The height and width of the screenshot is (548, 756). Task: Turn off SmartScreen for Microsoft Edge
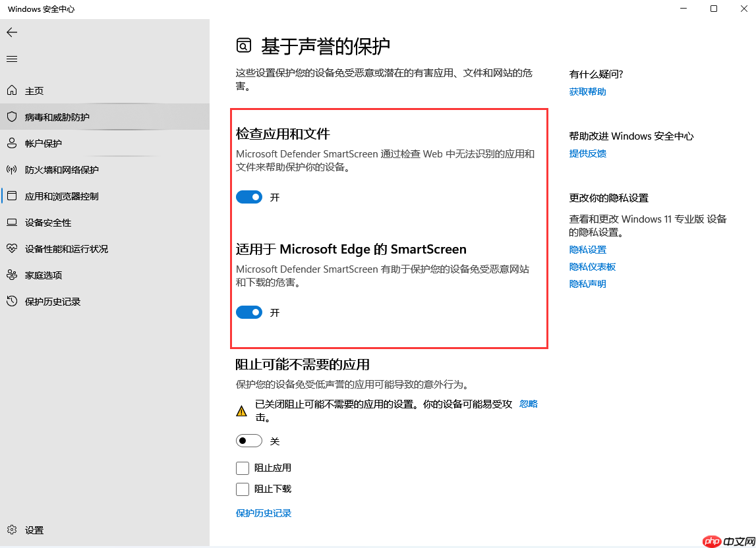tap(248, 312)
